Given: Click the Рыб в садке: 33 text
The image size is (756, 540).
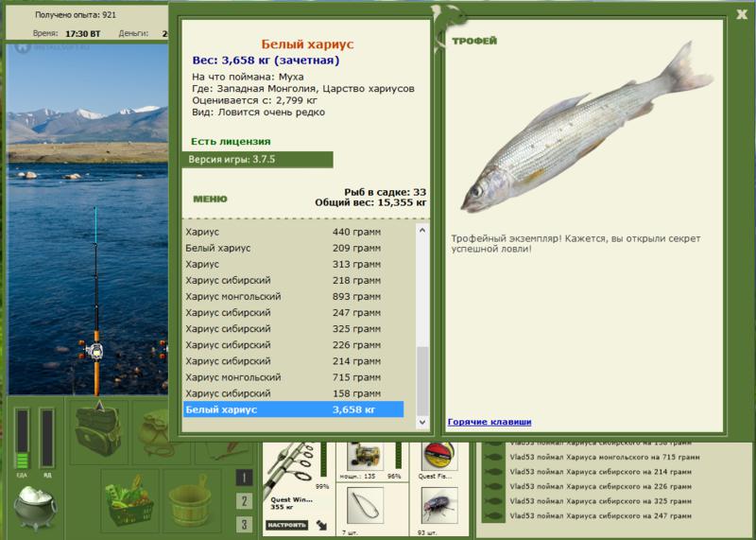Looking at the screenshot, I should click(386, 193).
